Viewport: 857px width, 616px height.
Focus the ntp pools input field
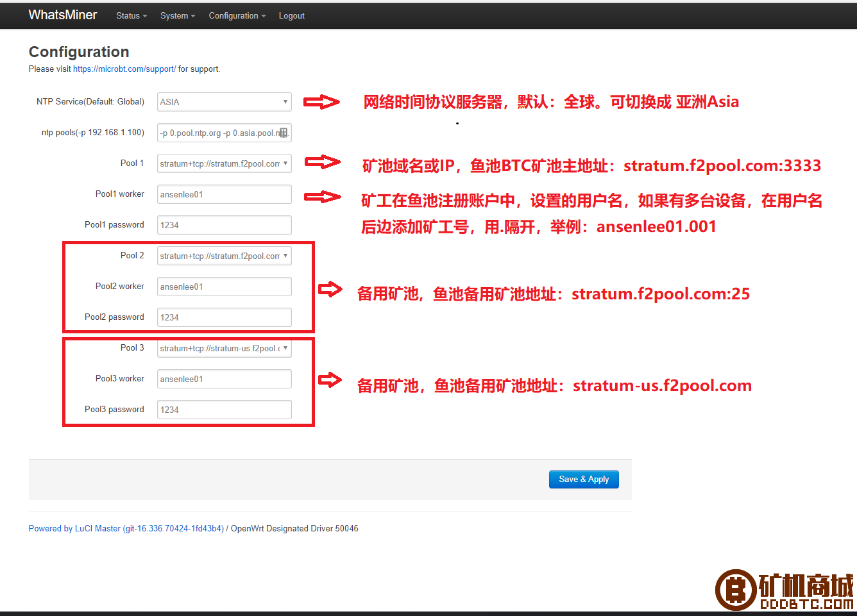click(x=225, y=133)
